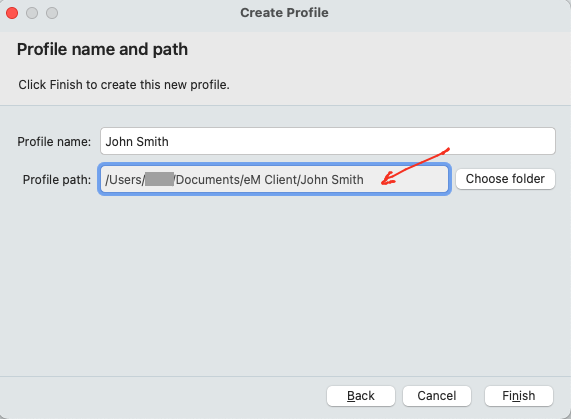Go Back to the previous wizard step
Viewport: 571px width, 419px height.
point(361,396)
